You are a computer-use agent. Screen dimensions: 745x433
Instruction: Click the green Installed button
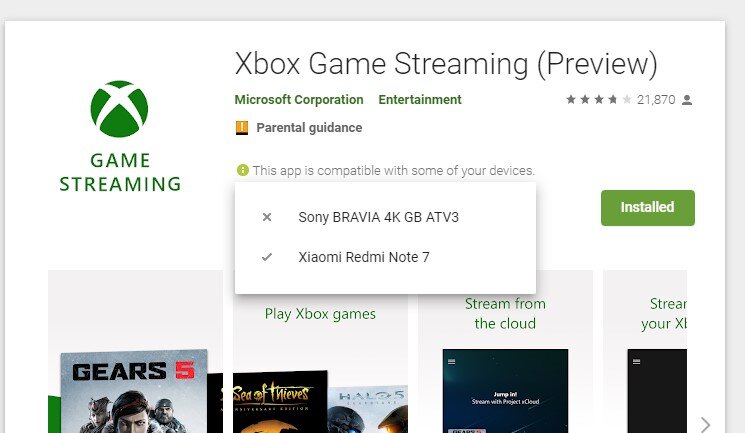[648, 208]
